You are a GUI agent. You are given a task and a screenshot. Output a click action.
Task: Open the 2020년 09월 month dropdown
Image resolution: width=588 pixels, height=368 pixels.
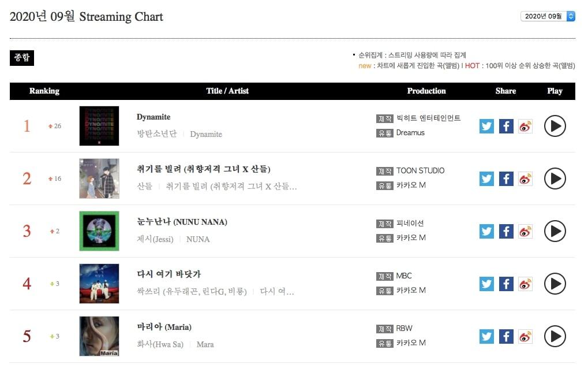click(548, 16)
